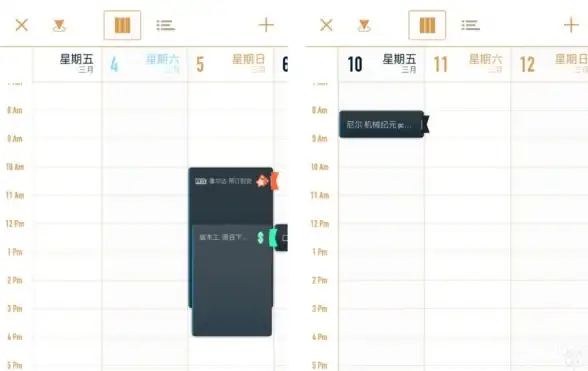The width and height of the screenshot is (588, 371).
Task: Open the 10 Am event on day 5
Action: [231, 195]
